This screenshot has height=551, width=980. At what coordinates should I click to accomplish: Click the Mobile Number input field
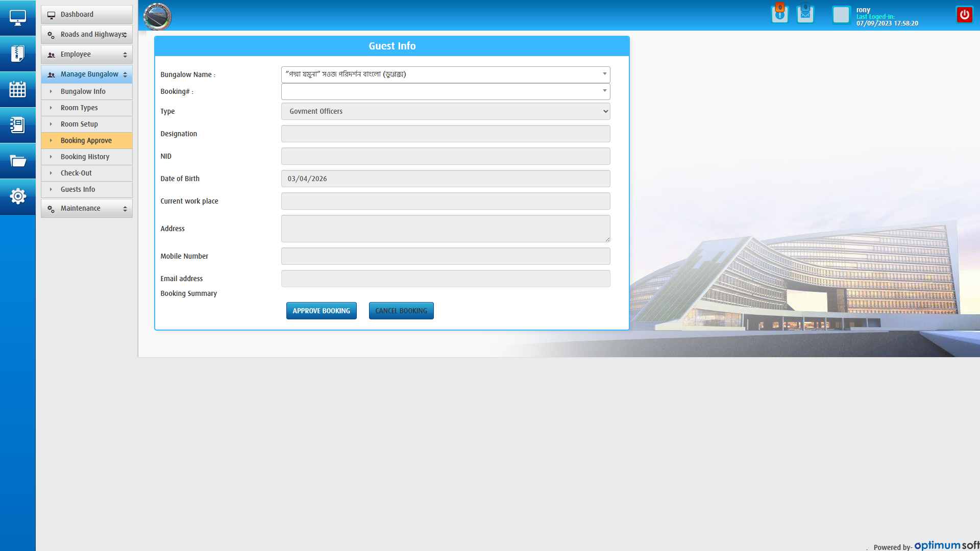click(x=445, y=256)
